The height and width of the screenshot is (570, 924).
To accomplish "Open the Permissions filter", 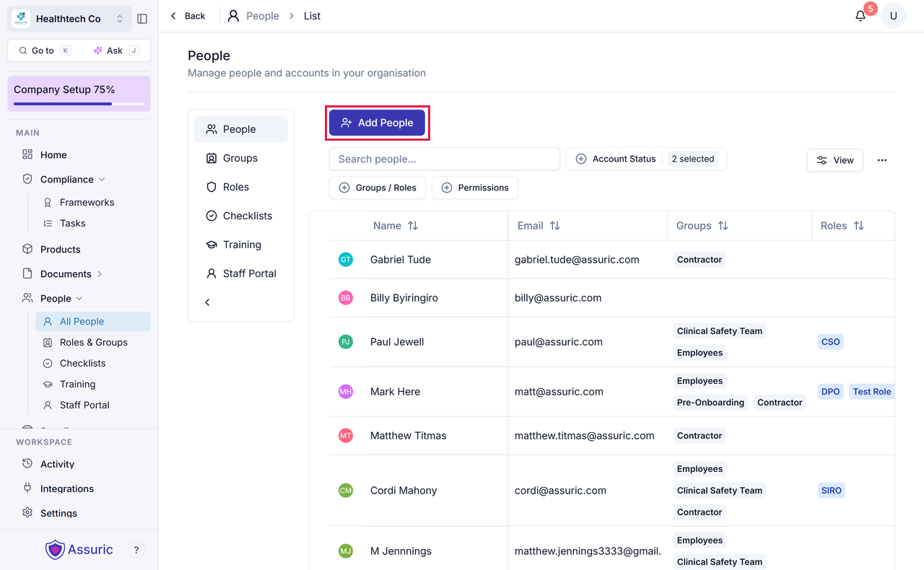I will pyautogui.click(x=475, y=188).
